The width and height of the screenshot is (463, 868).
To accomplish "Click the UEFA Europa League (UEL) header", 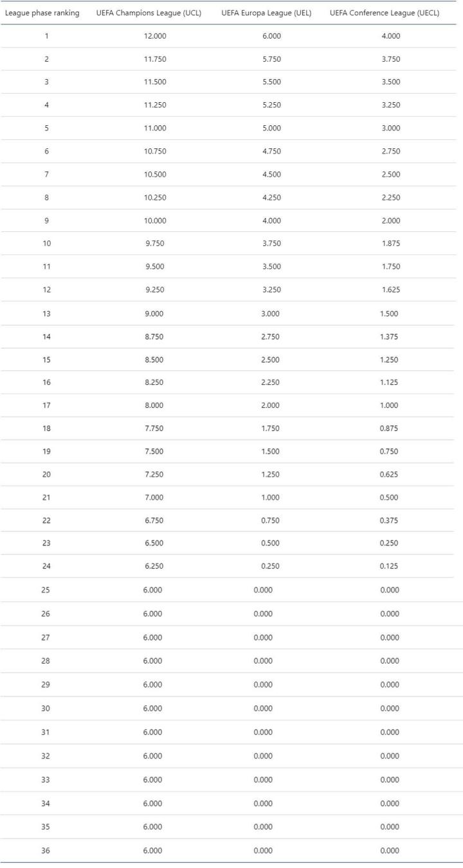I will pos(266,13).
